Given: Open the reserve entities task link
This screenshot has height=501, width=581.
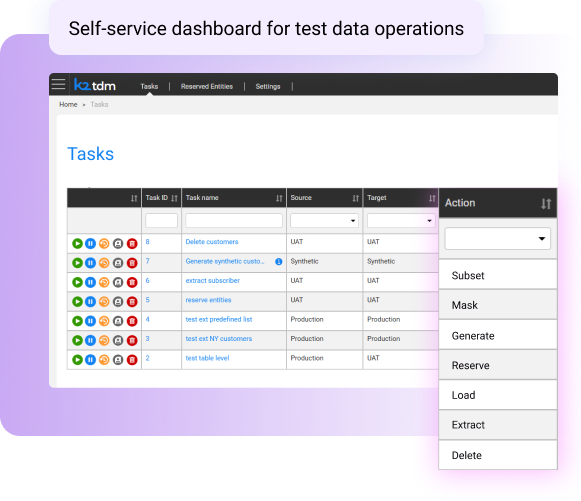Looking at the screenshot, I should pyautogui.click(x=208, y=300).
